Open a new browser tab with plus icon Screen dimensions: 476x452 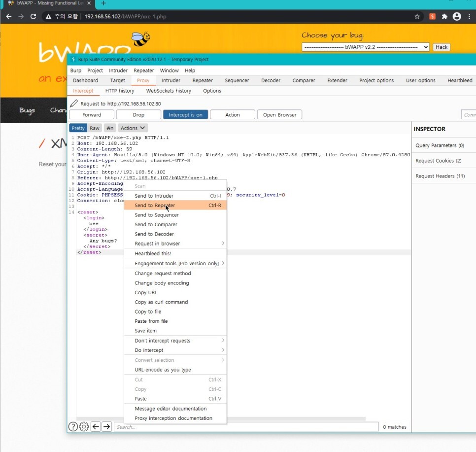tap(103, 3)
